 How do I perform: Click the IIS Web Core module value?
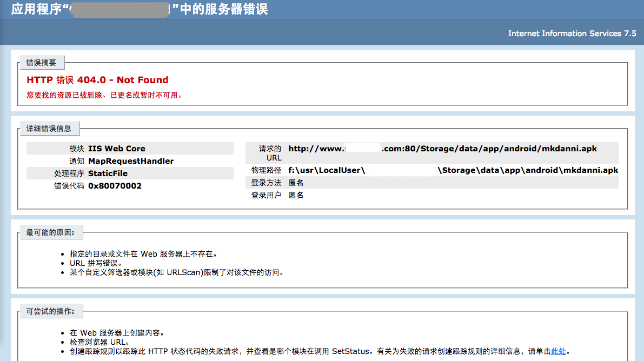[x=117, y=149]
